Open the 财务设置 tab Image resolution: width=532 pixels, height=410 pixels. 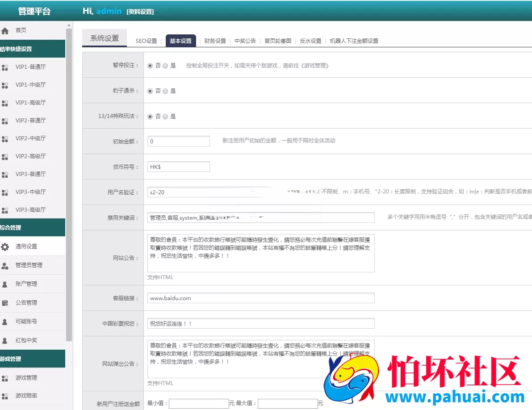[215, 41]
